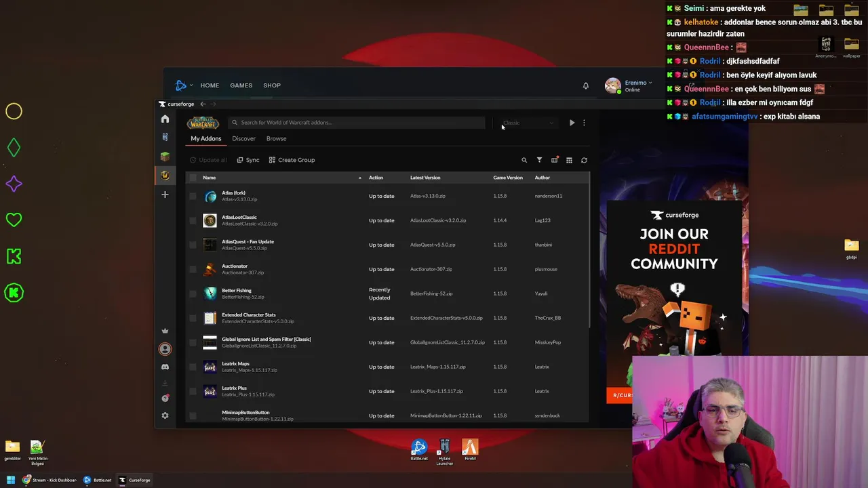Go back with the CurseForge back arrow

point(203,104)
